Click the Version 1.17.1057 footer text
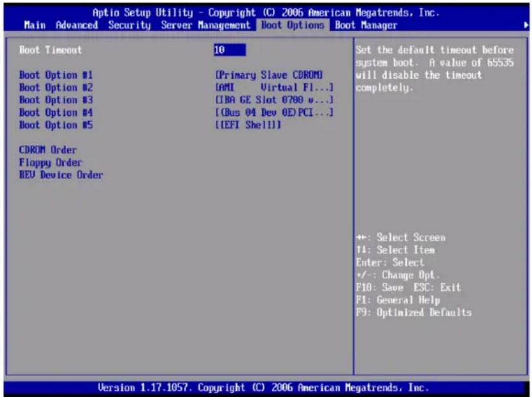This screenshot has width=532, height=397. [263, 388]
